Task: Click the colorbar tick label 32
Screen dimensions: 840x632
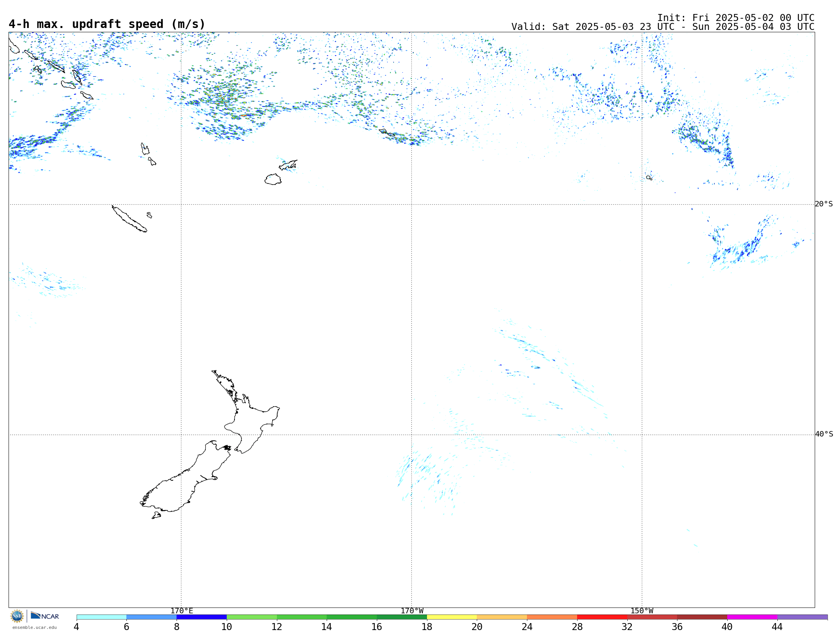Action: coord(627,627)
